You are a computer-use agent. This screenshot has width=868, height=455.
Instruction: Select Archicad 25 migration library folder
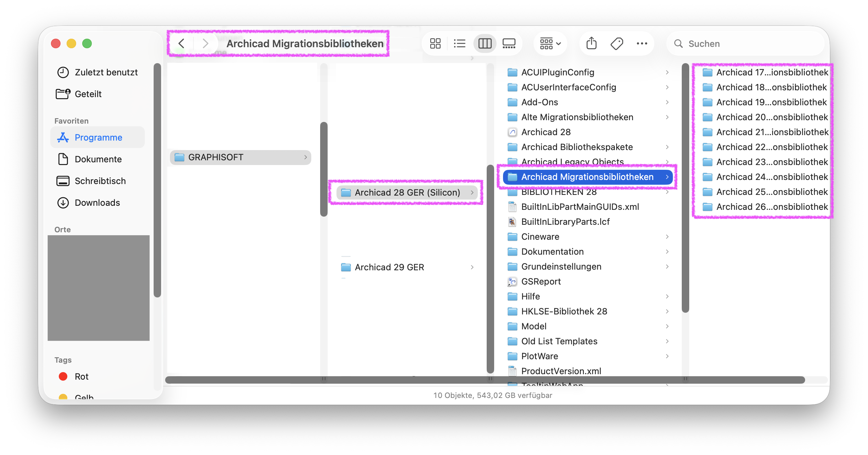click(x=765, y=192)
